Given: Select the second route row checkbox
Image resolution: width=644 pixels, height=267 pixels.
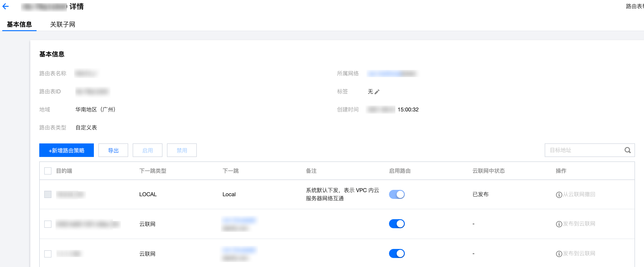Looking at the screenshot, I should 48,224.
